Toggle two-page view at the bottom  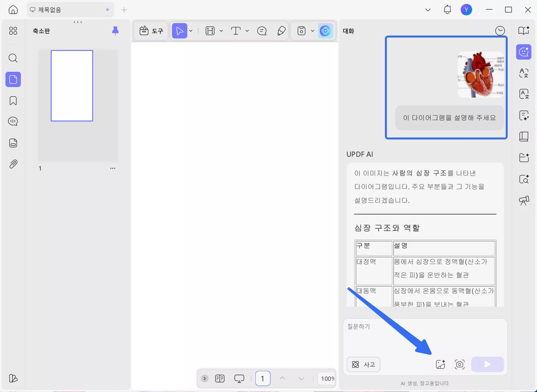point(220,378)
